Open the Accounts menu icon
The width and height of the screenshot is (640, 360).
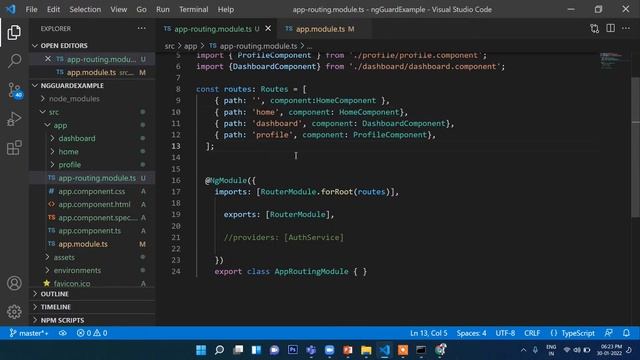coord(14,283)
